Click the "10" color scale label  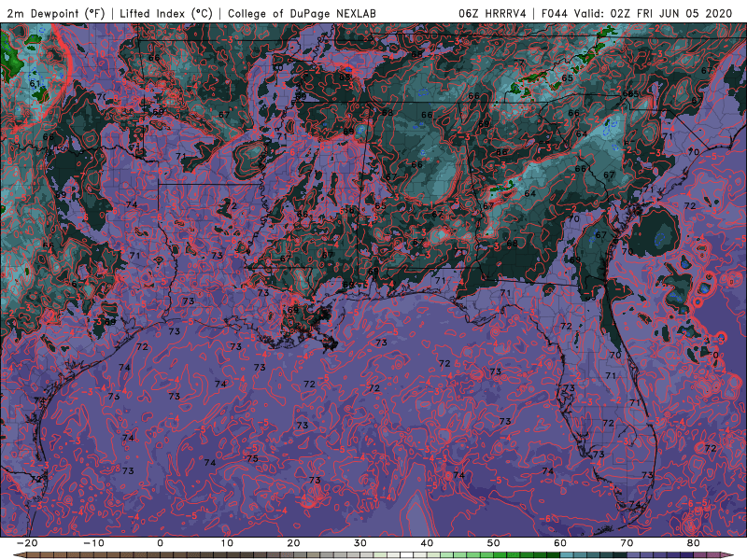click(227, 543)
